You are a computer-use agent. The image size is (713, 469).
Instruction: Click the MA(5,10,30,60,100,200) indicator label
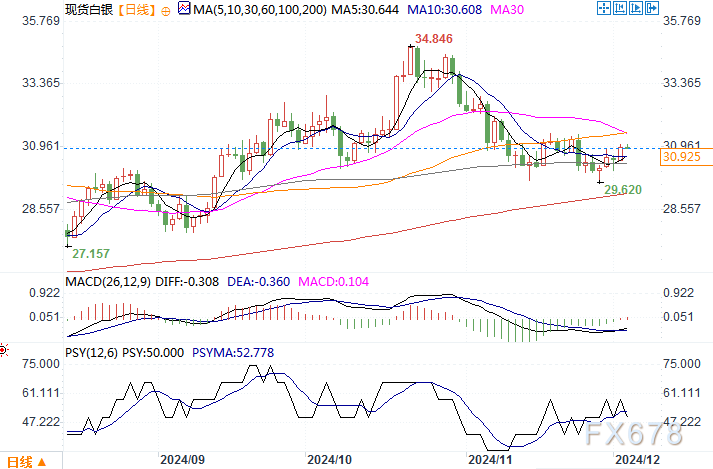(x=260, y=10)
